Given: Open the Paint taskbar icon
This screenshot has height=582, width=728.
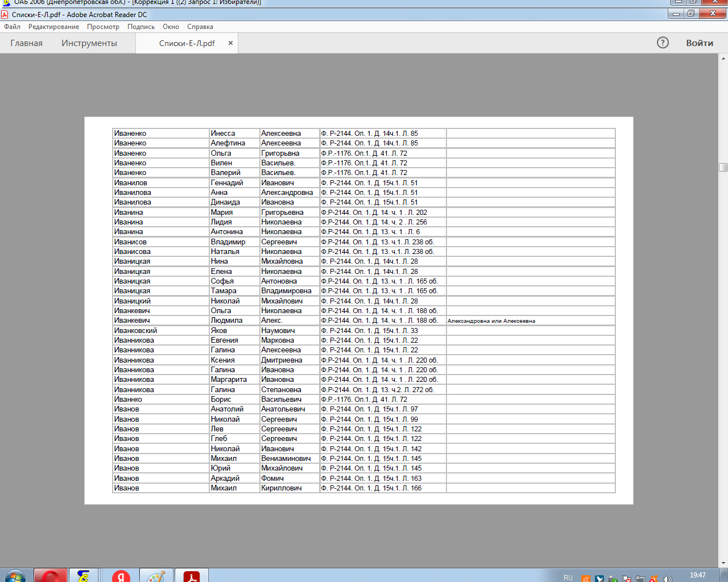Looking at the screenshot, I should coord(156,576).
